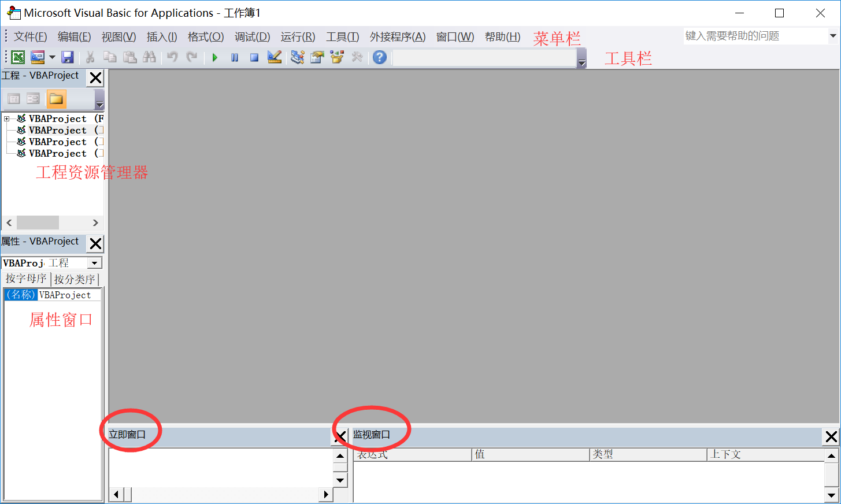Screen dimensions: 841x504
Task: Click the 上下文 column header in 监视窗口
Action: (766, 455)
